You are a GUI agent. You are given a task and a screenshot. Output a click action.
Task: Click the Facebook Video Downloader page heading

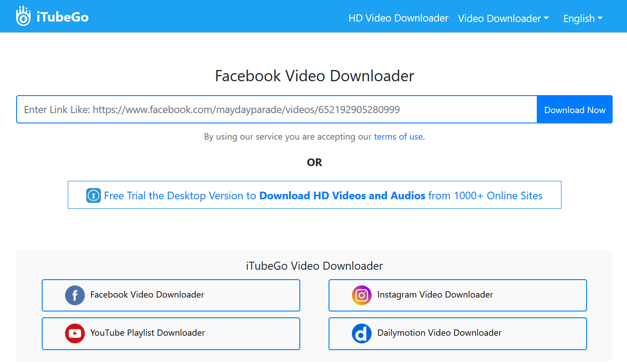[314, 76]
